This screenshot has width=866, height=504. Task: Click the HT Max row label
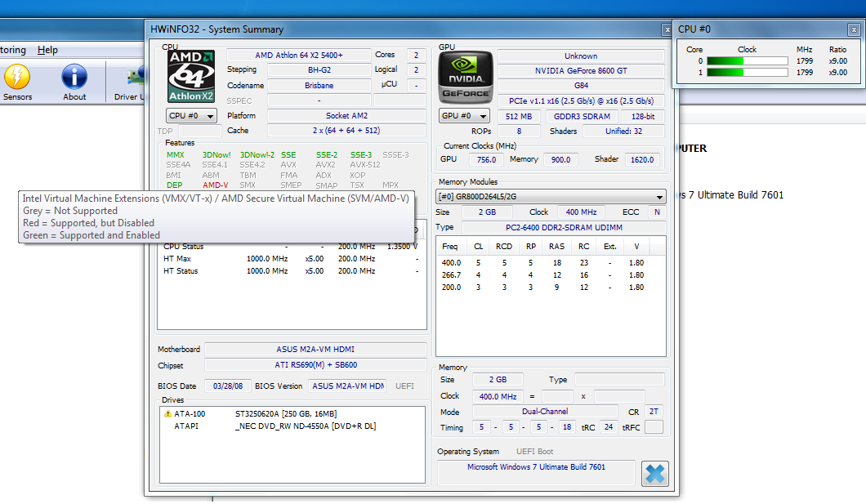[177, 259]
